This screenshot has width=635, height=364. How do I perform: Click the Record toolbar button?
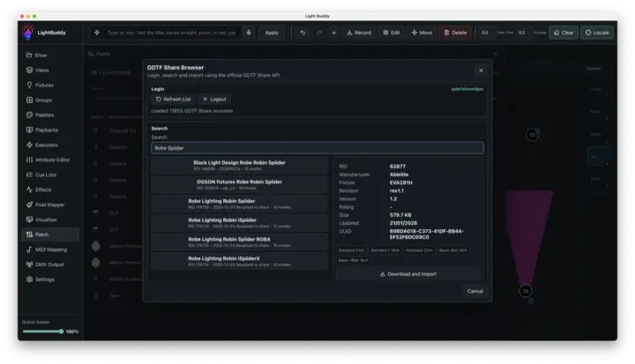coord(359,33)
